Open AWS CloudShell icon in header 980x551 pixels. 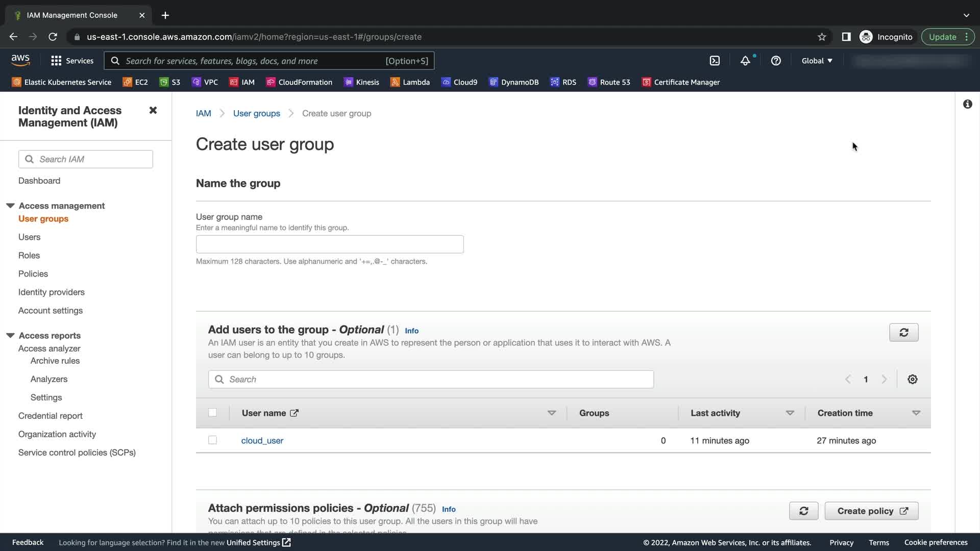(x=715, y=61)
